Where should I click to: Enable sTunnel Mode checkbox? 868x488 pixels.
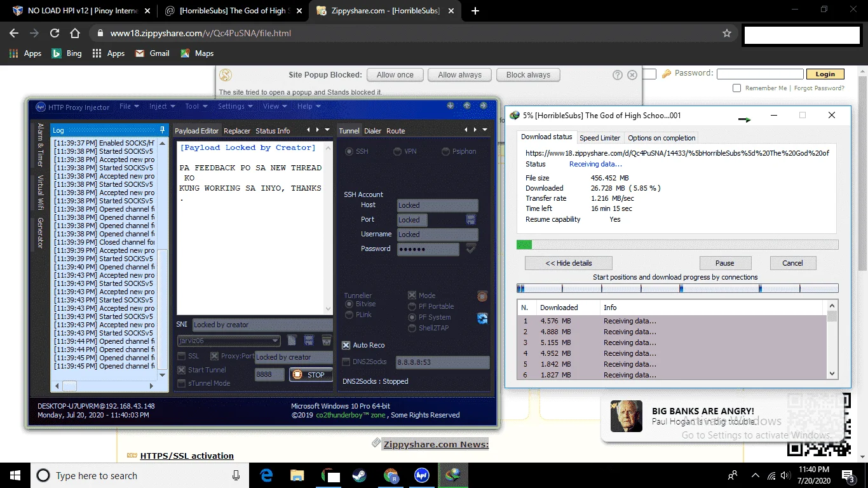(182, 383)
